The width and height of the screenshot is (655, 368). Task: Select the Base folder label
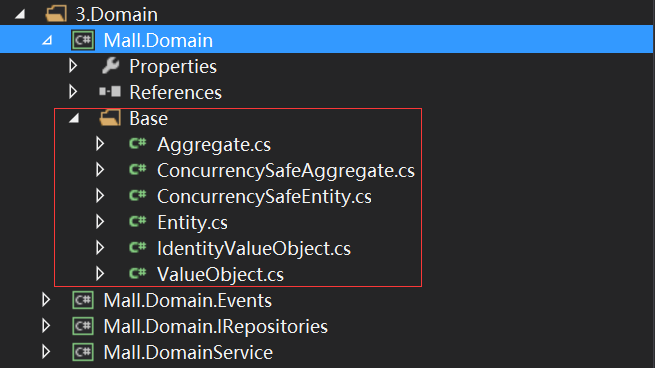pos(148,118)
